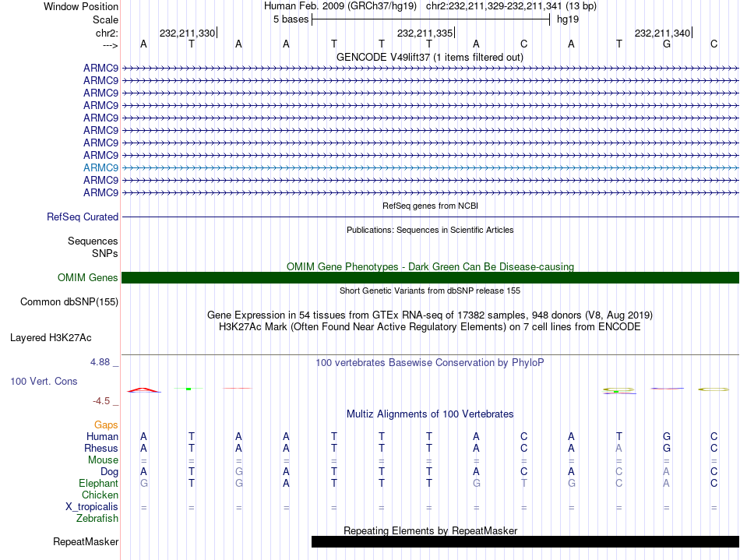Select the Zebrafish alignment row label
Image resolution: width=740 pixels, height=560 pixels.
click(97, 519)
